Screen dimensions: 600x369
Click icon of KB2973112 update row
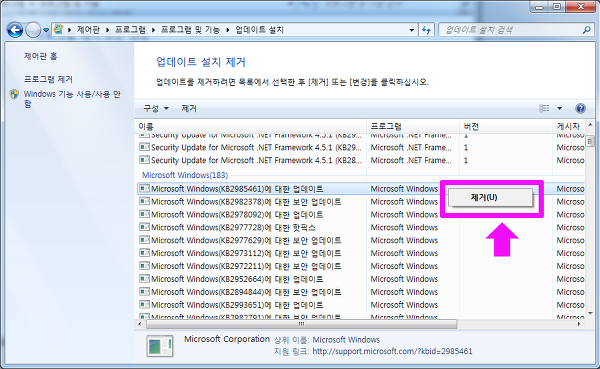pos(144,253)
